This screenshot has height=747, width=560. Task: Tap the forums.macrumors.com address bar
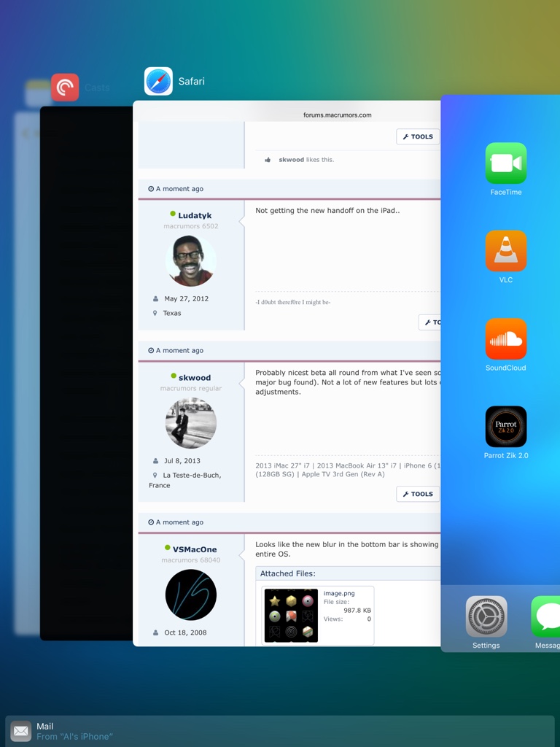coord(337,115)
